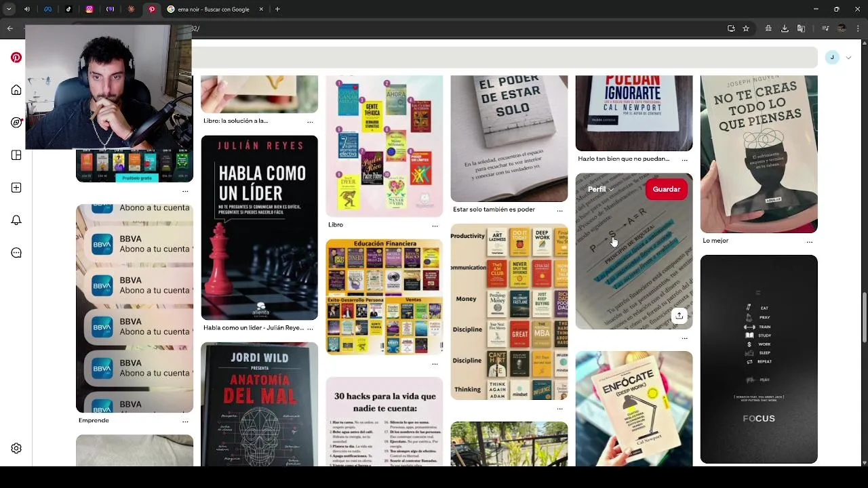Expand the accounts chevron next to J avatar

848,58
